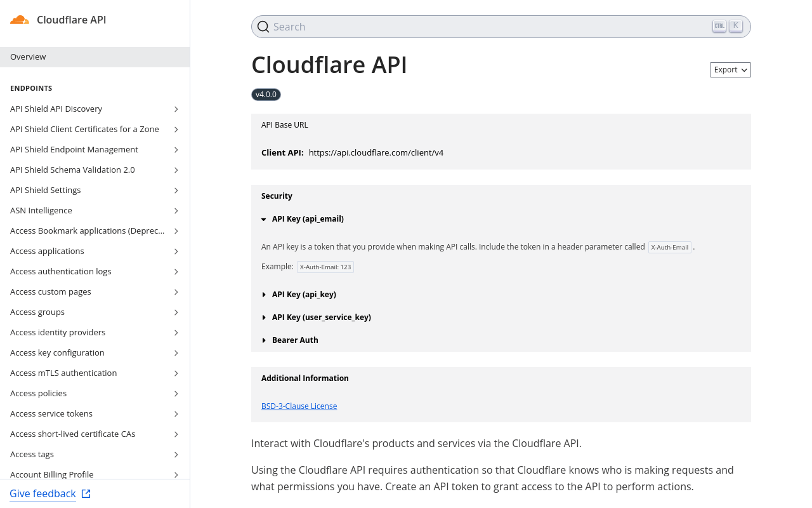This screenshot has height=508, width=812.
Task: Open Access Bookmark applications item
Action: pyautogui.click(x=95, y=231)
